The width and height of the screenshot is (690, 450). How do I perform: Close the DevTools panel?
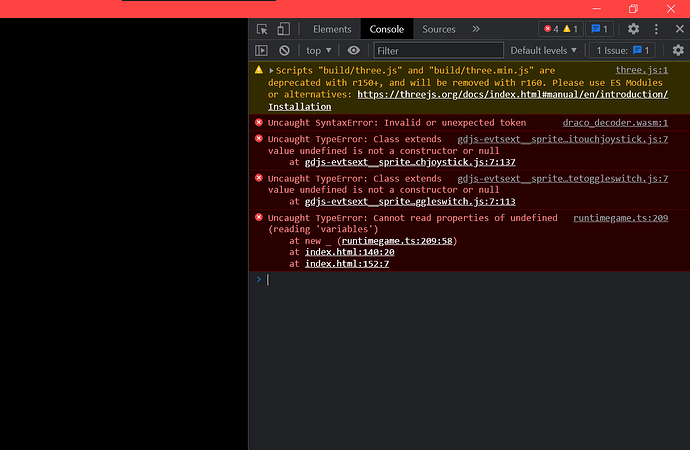[679, 29]
